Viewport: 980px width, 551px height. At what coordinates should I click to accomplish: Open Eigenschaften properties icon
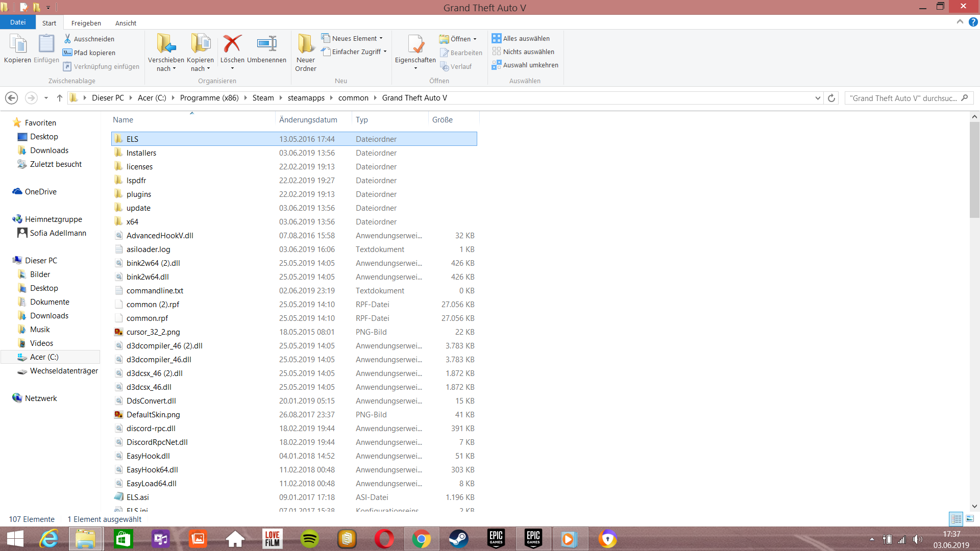click(x=415, y=44)
